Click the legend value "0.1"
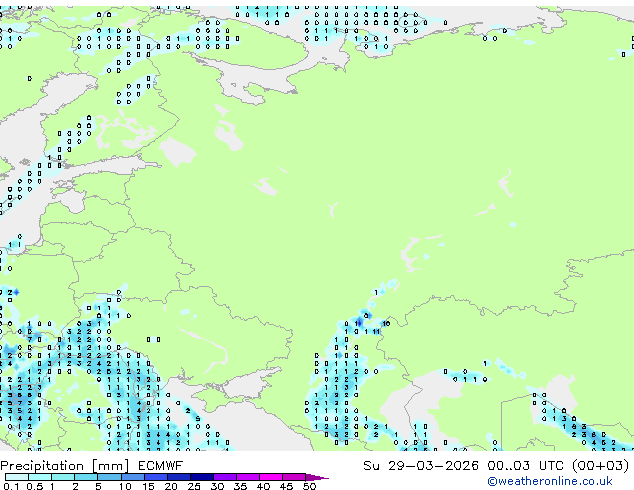Image resolution: width=634 pixels, height=490 pixels. pyautogui.click(x=12, y=486)
